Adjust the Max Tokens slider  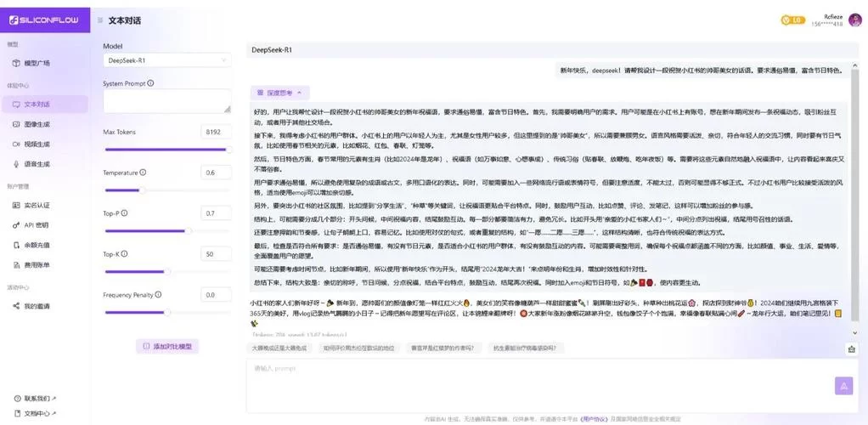[x=167, y=150]
